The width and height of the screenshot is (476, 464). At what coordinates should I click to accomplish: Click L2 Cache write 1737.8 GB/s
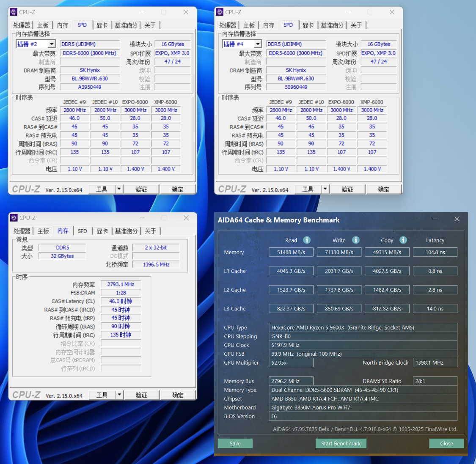pyautogui.click(x=339, y=290)
